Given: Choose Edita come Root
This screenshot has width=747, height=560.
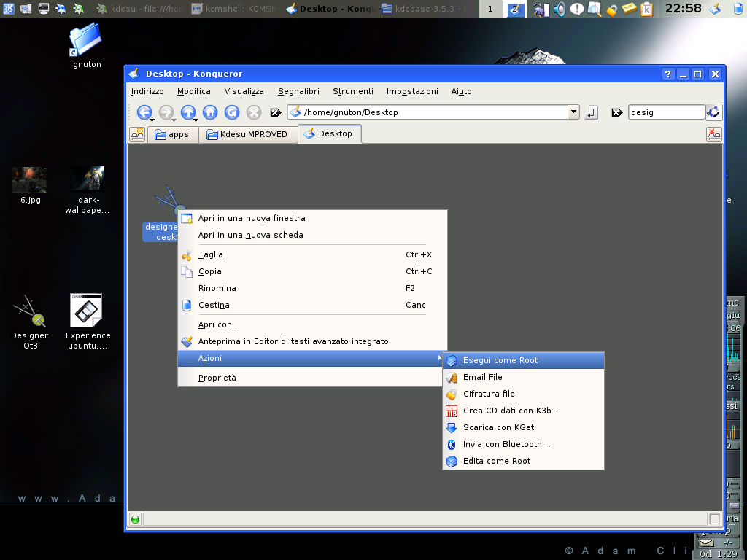Looking at the screenshot, I should (523, 461).
